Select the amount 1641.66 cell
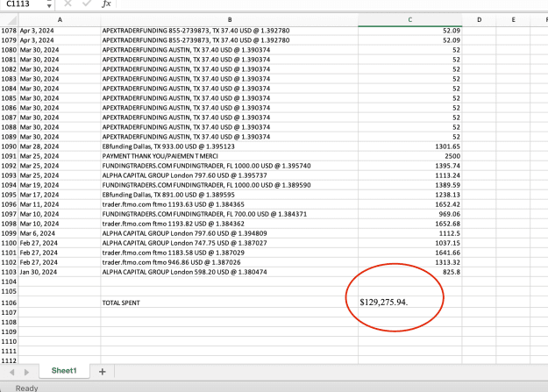 point(410,253)
